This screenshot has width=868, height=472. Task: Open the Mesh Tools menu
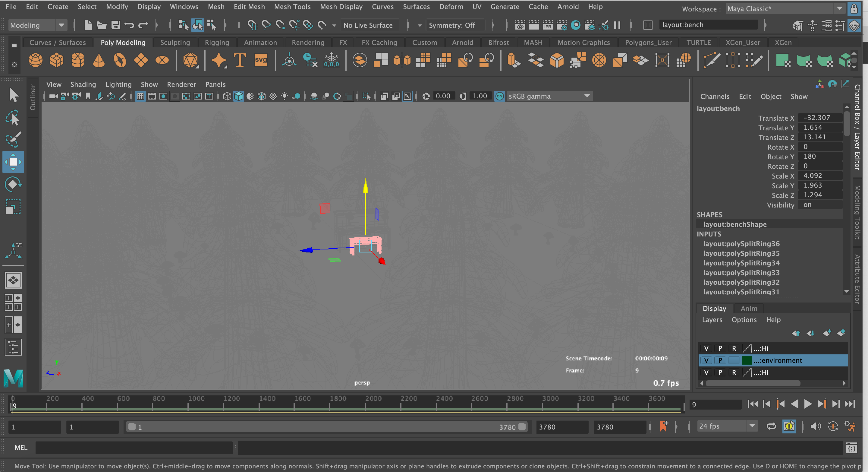click(292, 7)
